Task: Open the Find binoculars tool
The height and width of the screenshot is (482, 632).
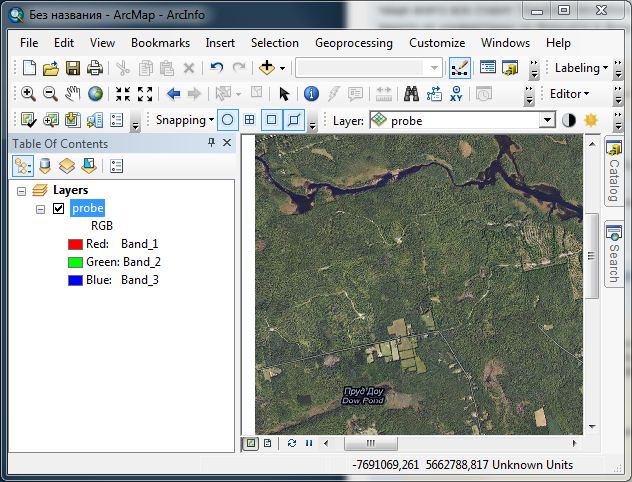Action: [x=410, y=94]
